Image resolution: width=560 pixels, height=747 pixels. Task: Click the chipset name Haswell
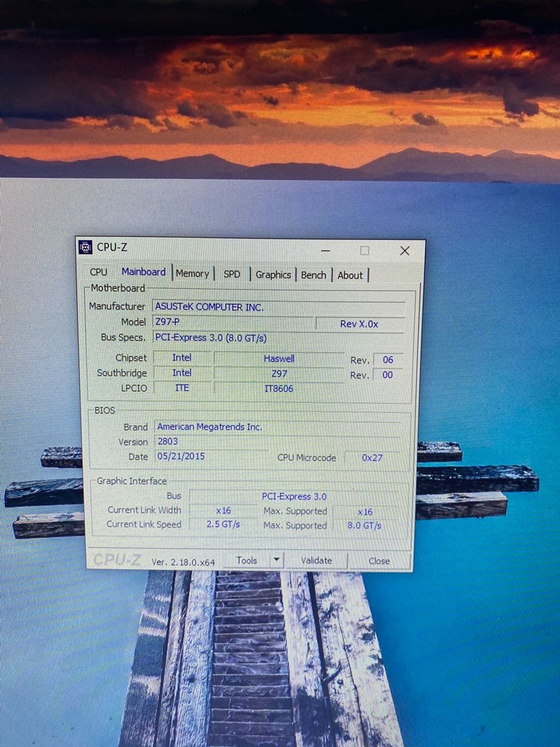279,359
